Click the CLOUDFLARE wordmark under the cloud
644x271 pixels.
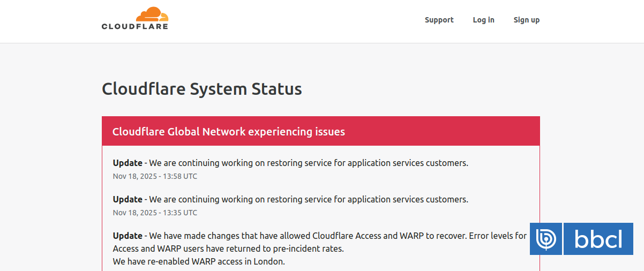(x=135, y=26)
